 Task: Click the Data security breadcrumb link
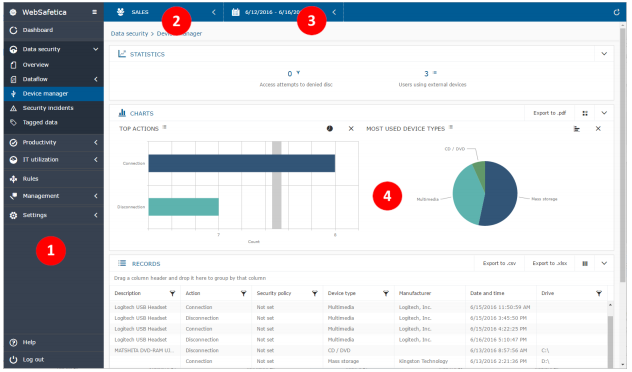coord(129,34)
